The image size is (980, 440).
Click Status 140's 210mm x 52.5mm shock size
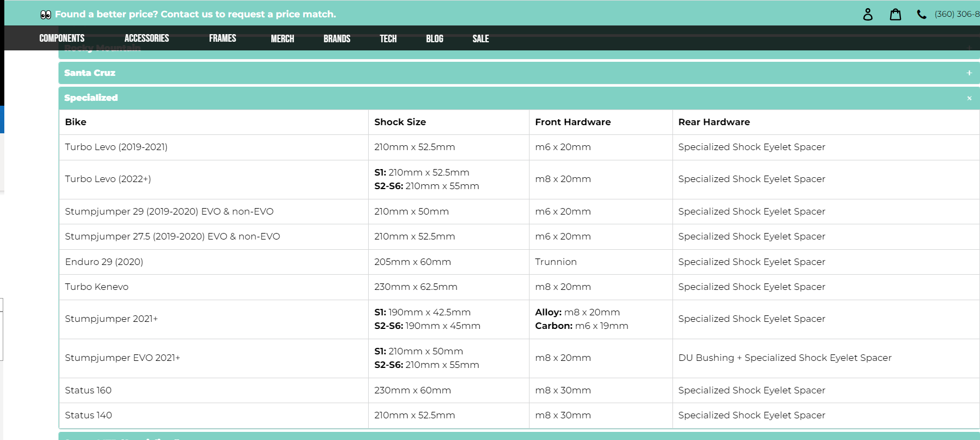pos(415,415)
